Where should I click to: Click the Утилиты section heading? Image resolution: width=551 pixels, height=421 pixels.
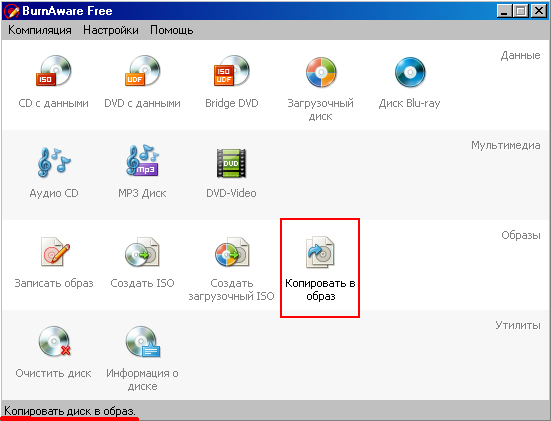pyautogui.click(x=518, y=325)
